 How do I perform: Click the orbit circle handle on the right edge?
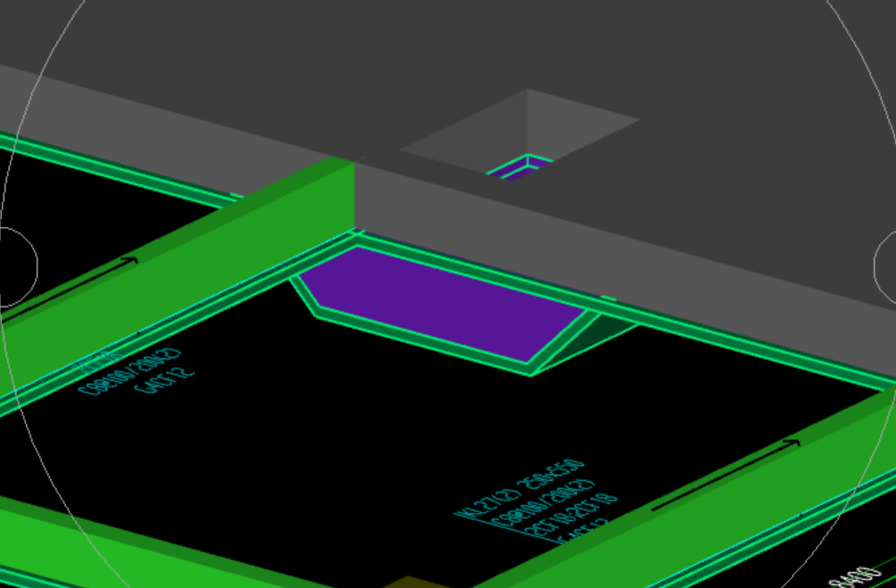(x=885, y=266)
